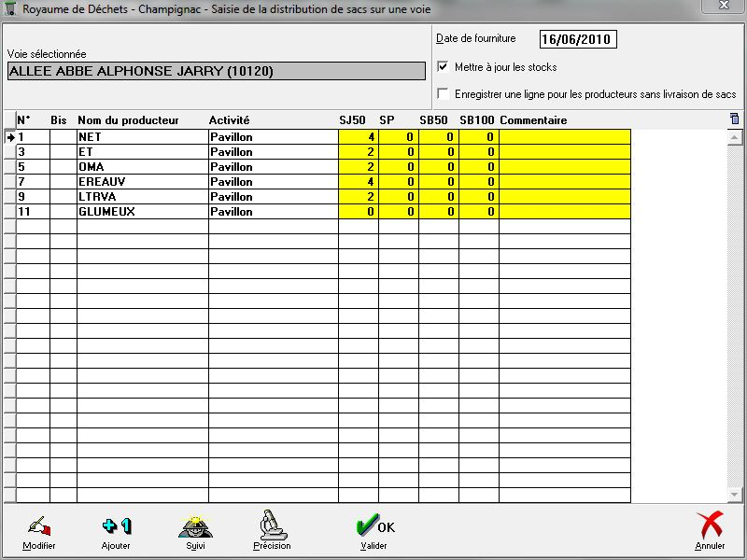Open Suivi tracking icon
This screenshot has width=747, height=560.
coord(192,526)
